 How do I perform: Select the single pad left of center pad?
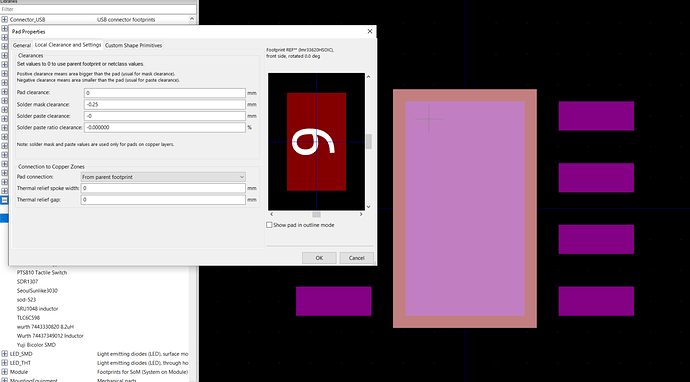point(334,301)
